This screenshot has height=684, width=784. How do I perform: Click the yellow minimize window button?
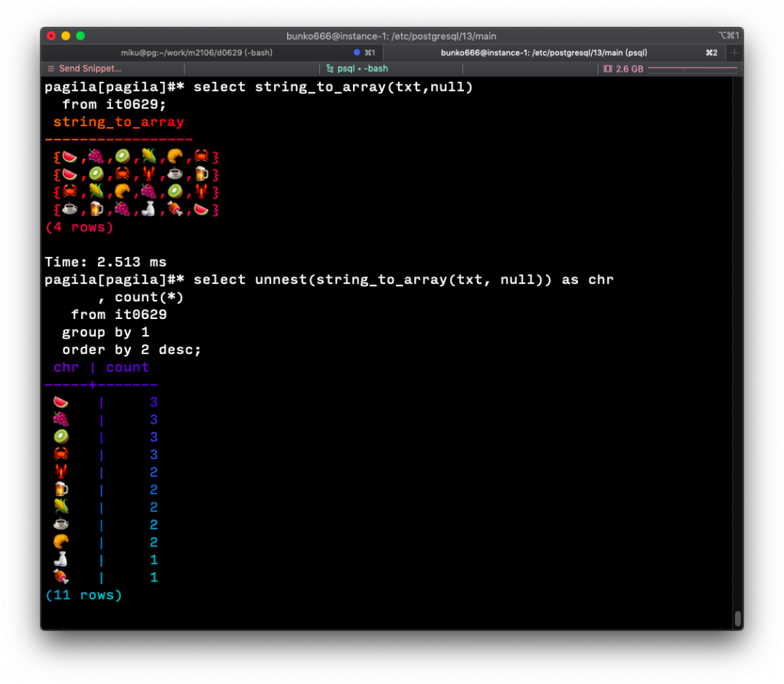pos(66,36)
